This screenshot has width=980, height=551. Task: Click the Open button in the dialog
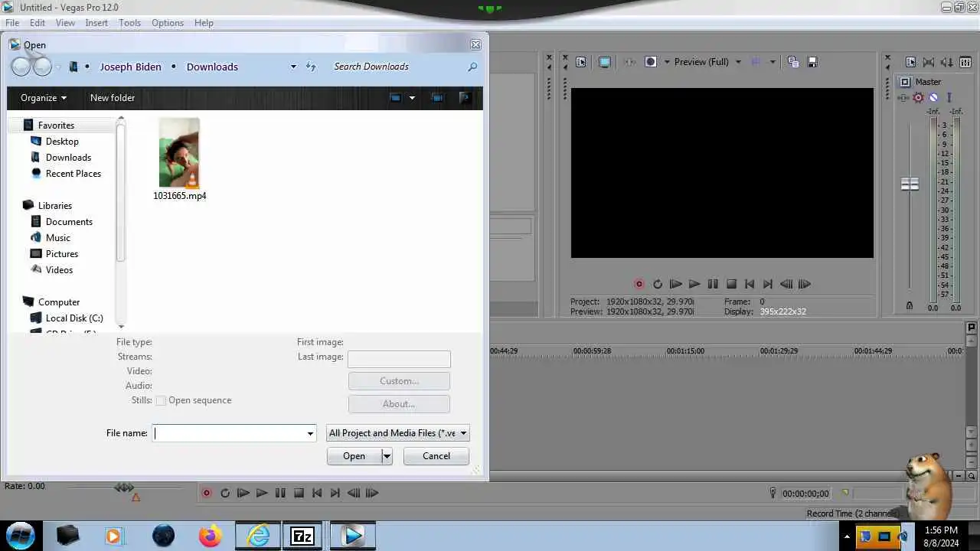pos(354,456)
